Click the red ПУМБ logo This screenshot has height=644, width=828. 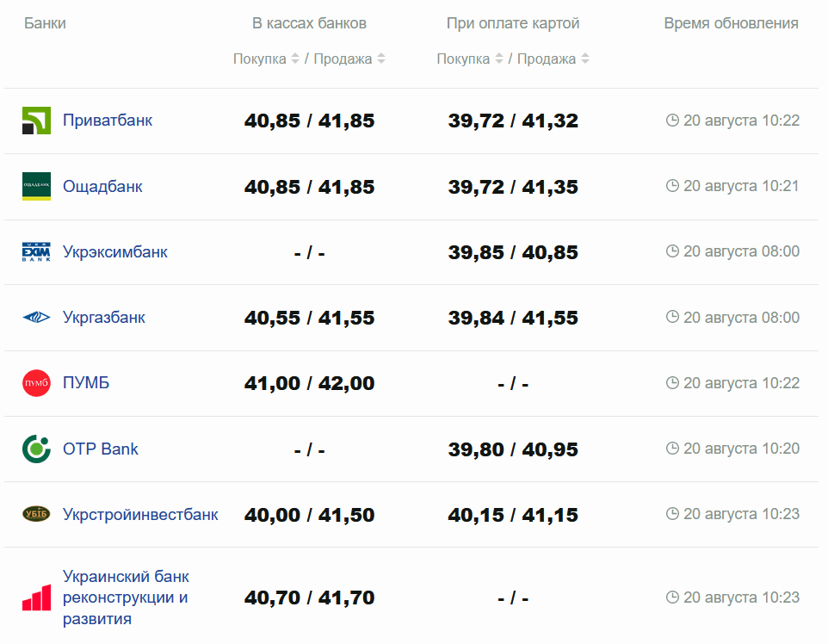(36, 383)
